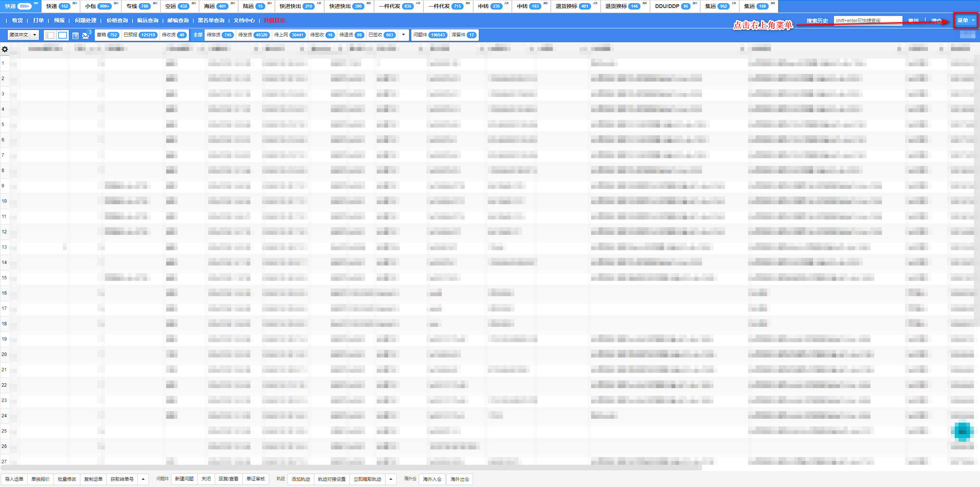The height and width of the screenshot is (487, 980).
Task: Filter by 待排货 745
Action: (220, 35)
